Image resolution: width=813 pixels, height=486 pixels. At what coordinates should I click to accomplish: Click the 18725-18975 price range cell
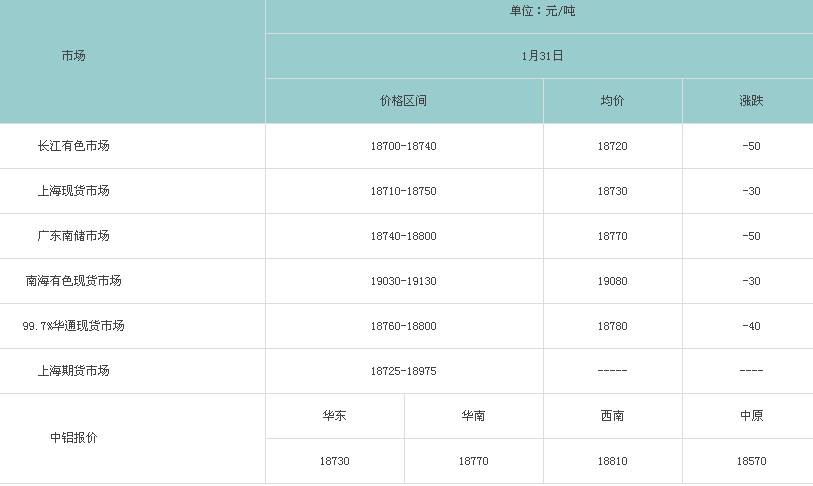coord(403,371)
